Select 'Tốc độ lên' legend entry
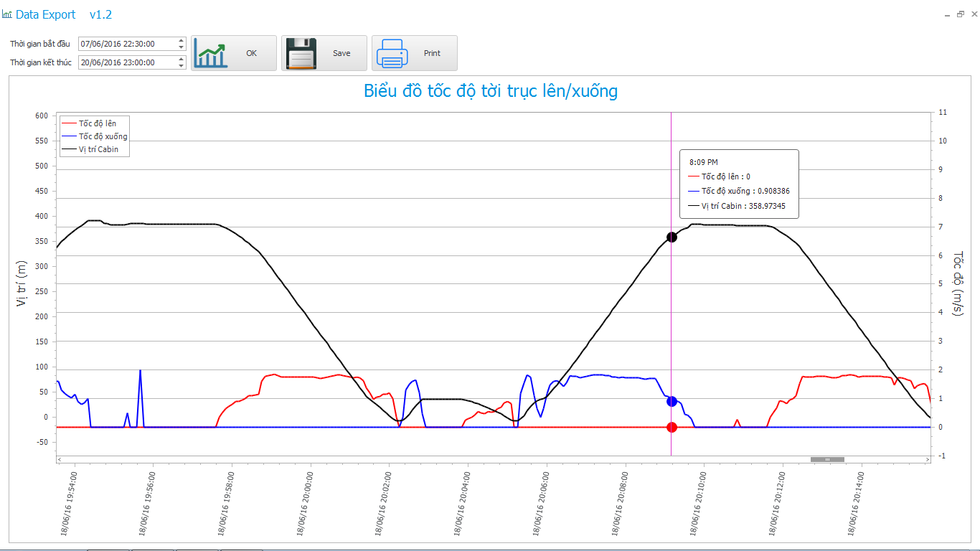Image resolution: width=980 pixels, height=551 pixels. coord(97,123)
